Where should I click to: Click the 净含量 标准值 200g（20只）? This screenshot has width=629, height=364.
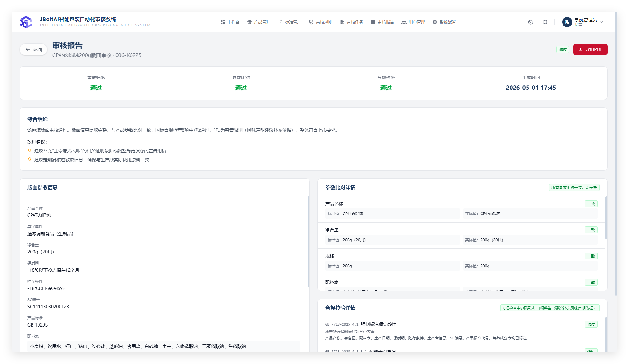pos(354,240)
